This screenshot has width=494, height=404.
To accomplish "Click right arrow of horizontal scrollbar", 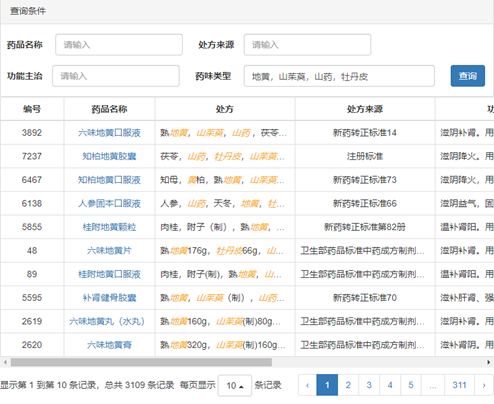I will pyautogui.click(x=488, y=362).
